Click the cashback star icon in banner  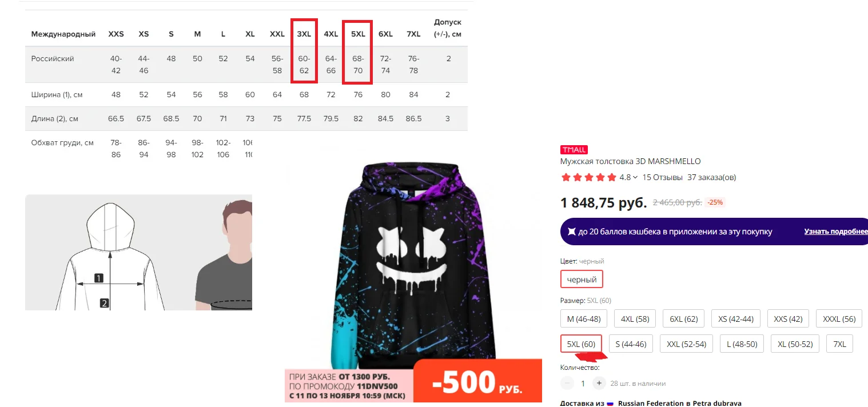coord(571,232)
